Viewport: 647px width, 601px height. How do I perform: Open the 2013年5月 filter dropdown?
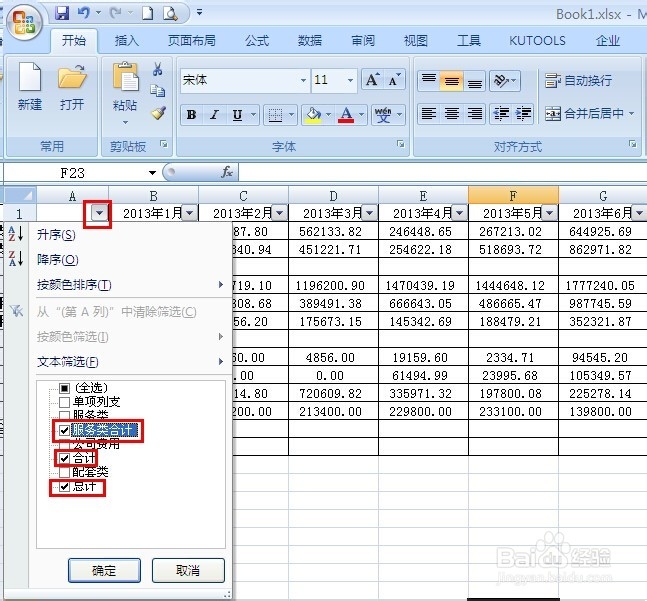[x=550, y=213]
